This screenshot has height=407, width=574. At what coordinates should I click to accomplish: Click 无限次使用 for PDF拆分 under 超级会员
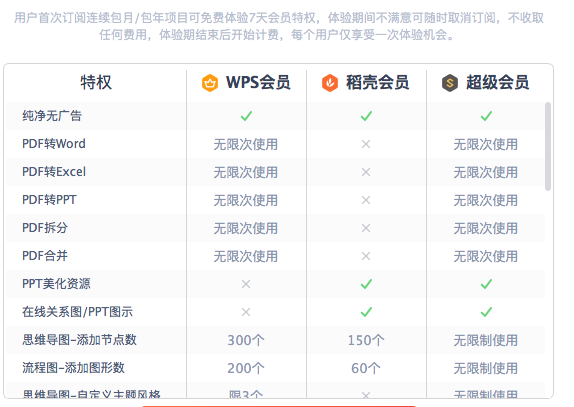pos(486,228)
